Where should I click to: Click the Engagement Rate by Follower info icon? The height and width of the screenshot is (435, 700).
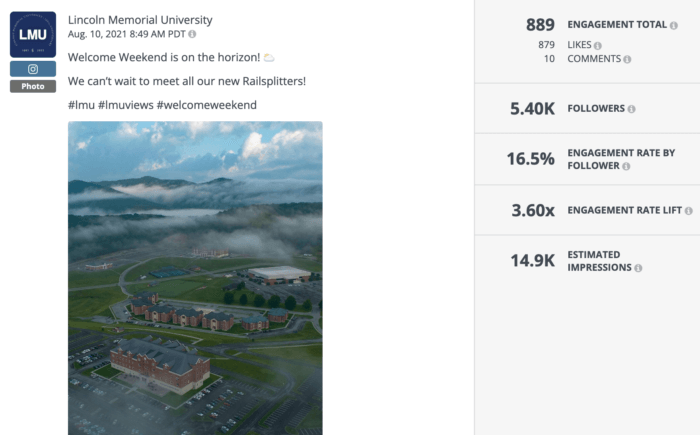(x=626, y=166)
